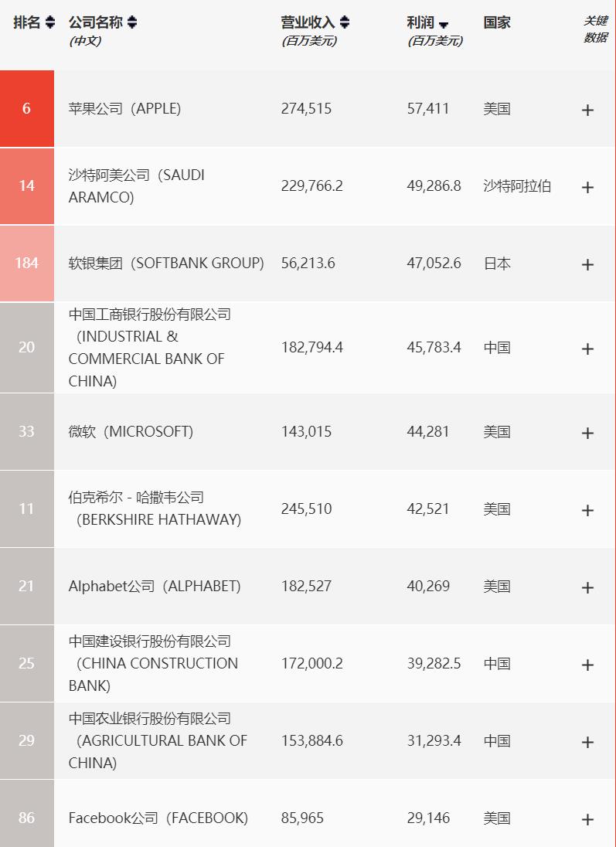
Task: Select the rank 184 red cell
Action: [x=27, y=263]
